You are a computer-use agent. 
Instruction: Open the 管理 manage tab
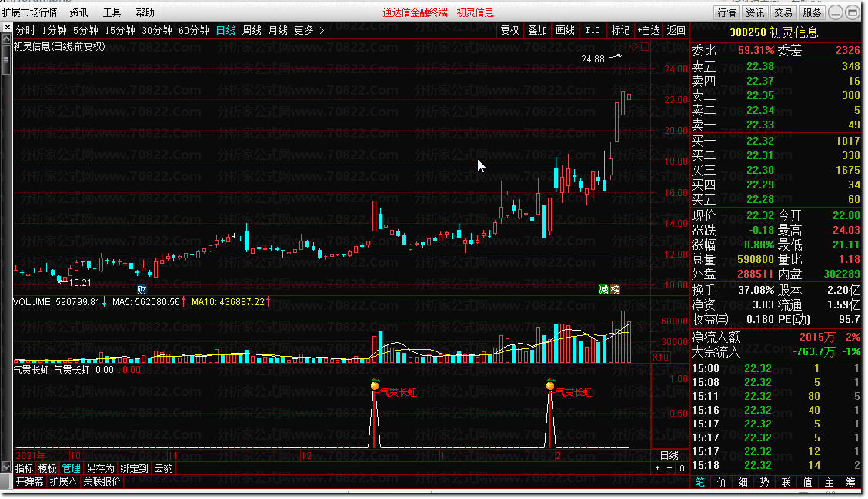coord(71,468)
